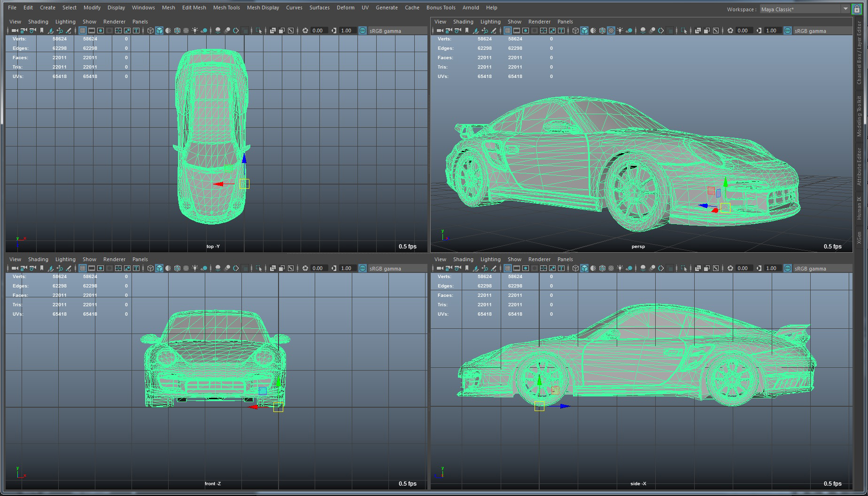Open Channel Box / Layer Editor side tab
868x496 pixels.
pyautogui.click(x=860, y=52)
